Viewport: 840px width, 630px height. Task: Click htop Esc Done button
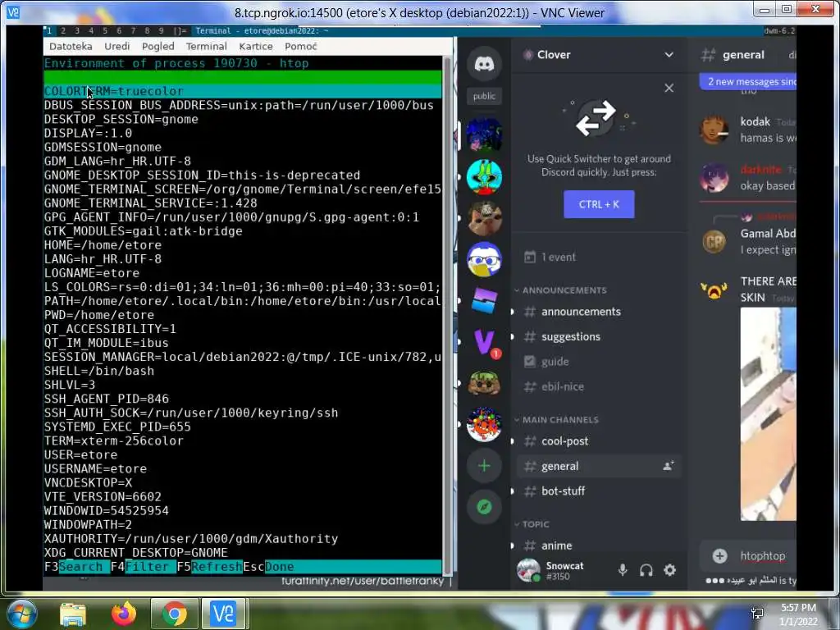pos(268,566)
